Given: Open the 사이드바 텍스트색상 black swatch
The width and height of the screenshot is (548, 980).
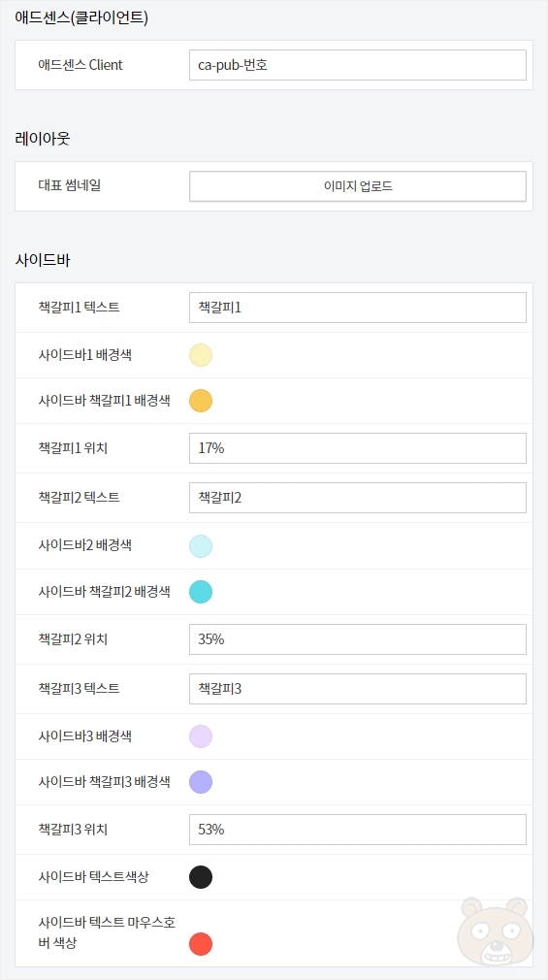Looking at the screenshot, I should (x=201, y=877).
